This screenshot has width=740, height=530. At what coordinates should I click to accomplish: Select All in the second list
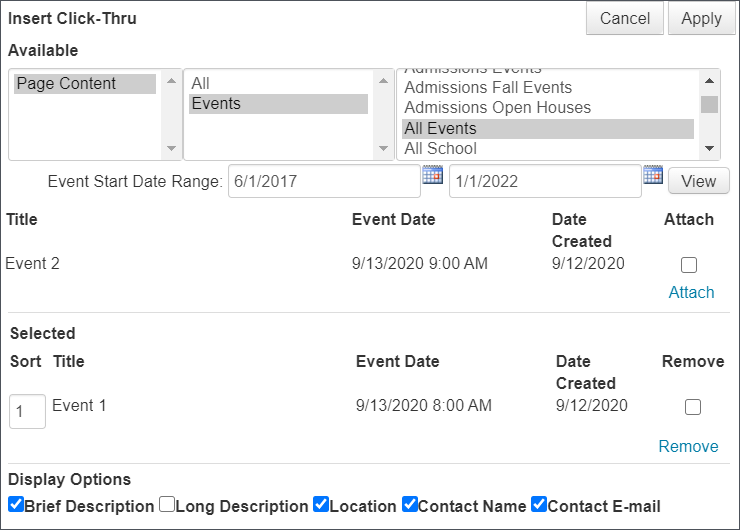point(278,84)
